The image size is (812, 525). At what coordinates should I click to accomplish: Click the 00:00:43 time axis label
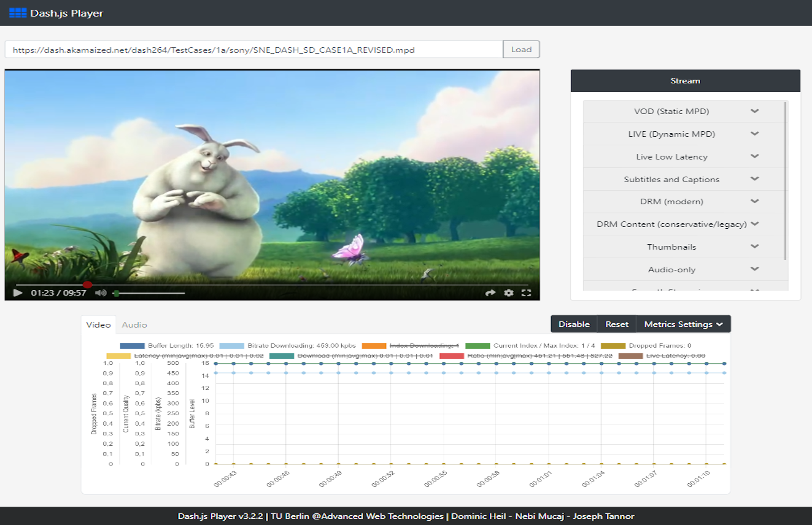click(x=226, y=480)
